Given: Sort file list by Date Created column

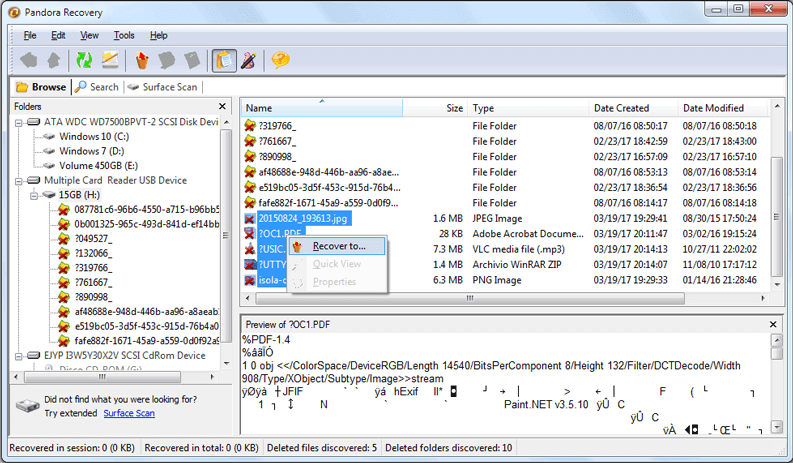Looking at the screenshot, I should pos(633,108).
